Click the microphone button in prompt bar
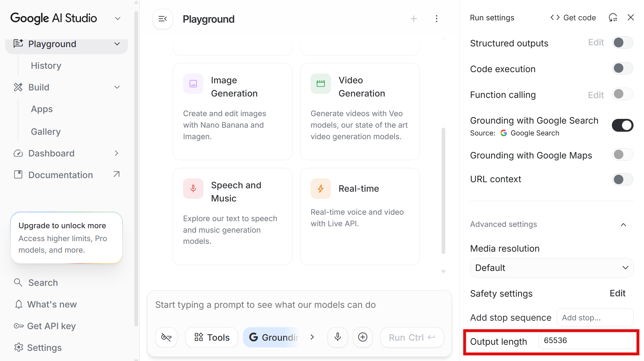Screen dimensions: 644x361 (338, 337)
